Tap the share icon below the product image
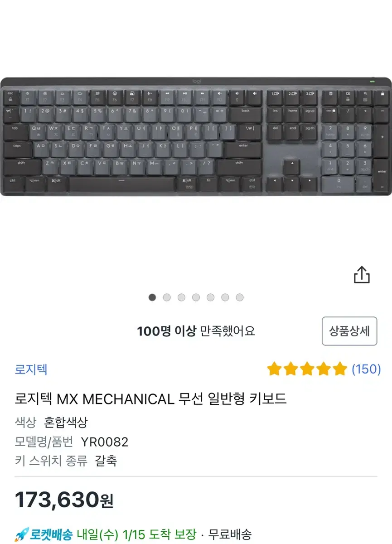This screenshot has height=544, width=392. click(362, 275)
